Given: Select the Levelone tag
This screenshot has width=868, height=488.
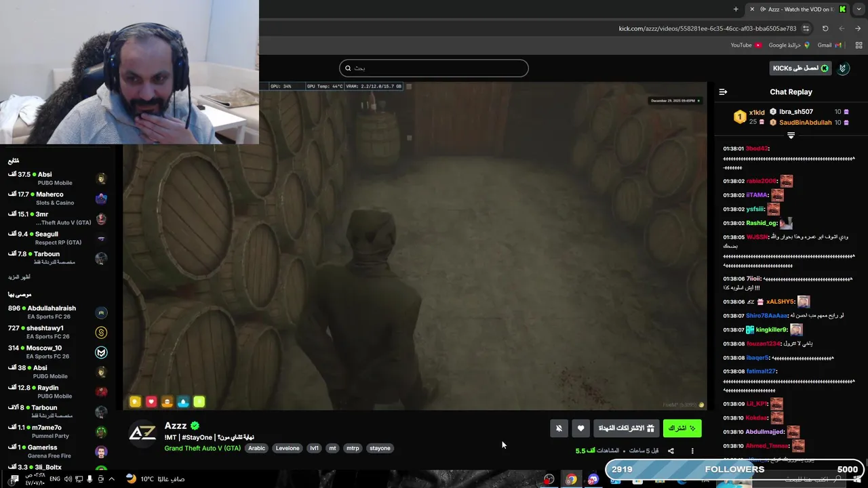Looking at the screenshot, I should (x=288, y=448).
